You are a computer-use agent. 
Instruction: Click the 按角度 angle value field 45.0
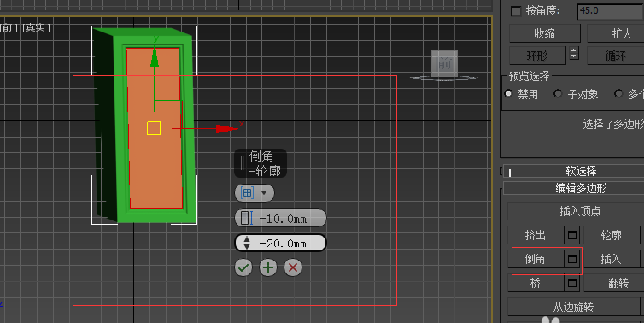[611, 11]
